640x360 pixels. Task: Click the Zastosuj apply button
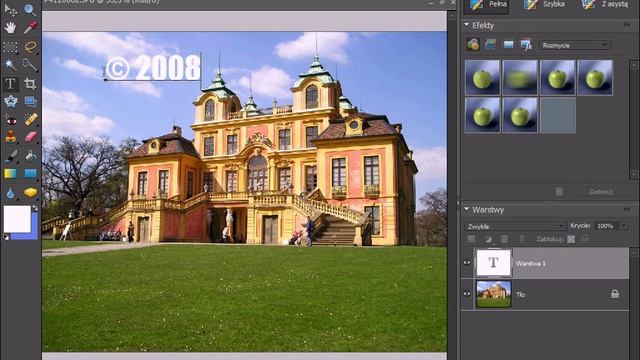(600, 191)
